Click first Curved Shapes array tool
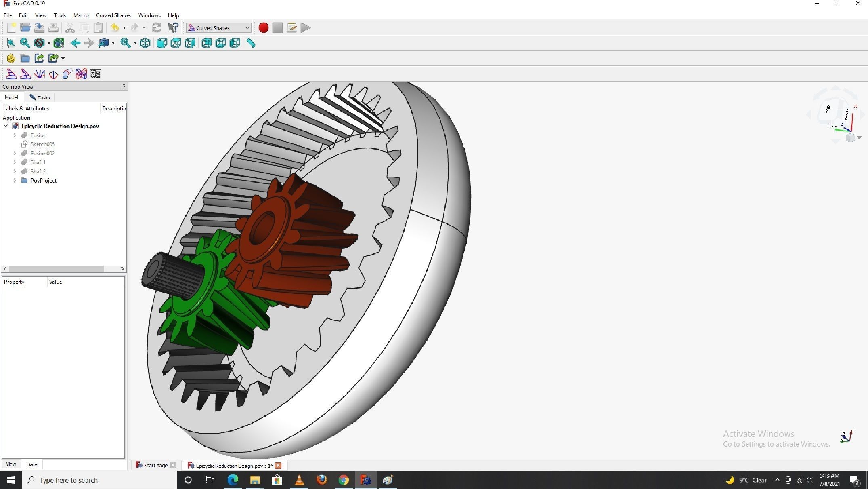868x489 pixels. [x=11, y=74]
